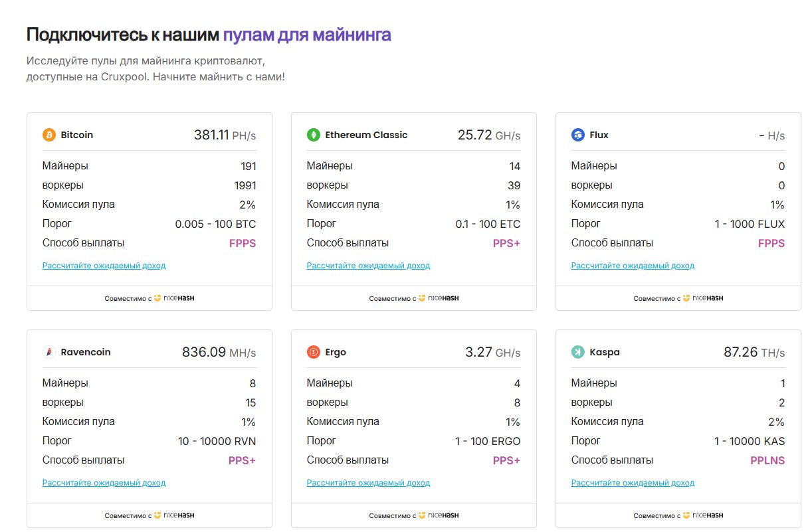Open the expected income calculator for Ergo
Screen dimensions: 808x532
369,483
